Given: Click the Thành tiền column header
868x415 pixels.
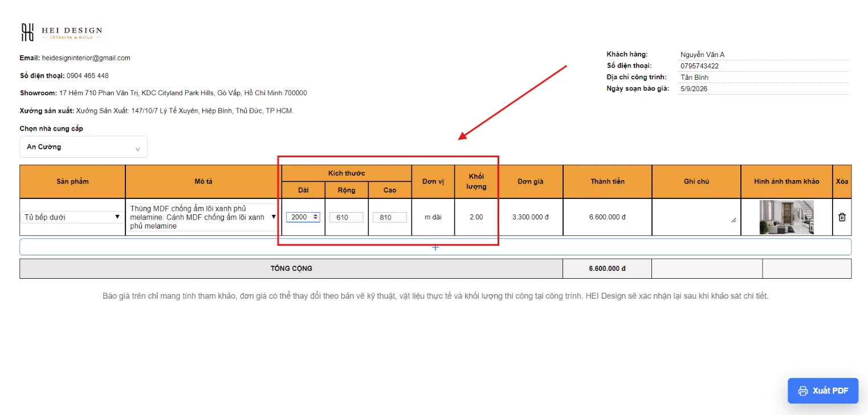Looking at the screenshot, I should [608, 181].
